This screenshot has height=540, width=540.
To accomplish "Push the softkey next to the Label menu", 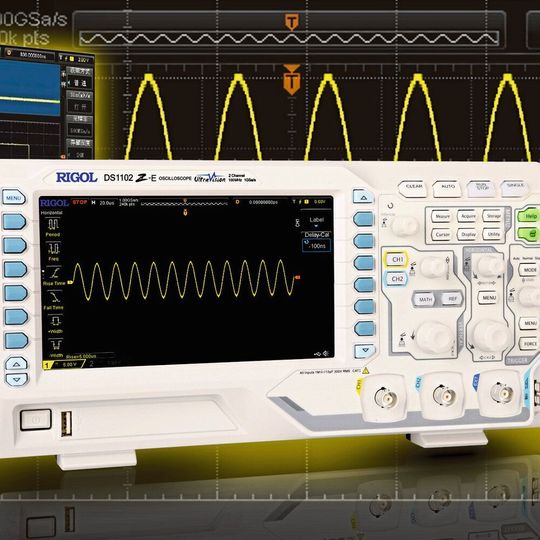I will point(364,219).
